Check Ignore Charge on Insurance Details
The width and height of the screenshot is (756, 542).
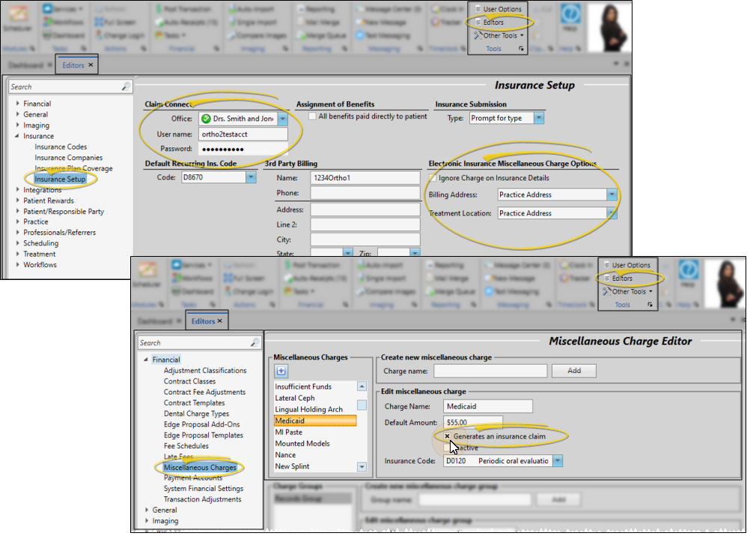[x=433, y=178]
